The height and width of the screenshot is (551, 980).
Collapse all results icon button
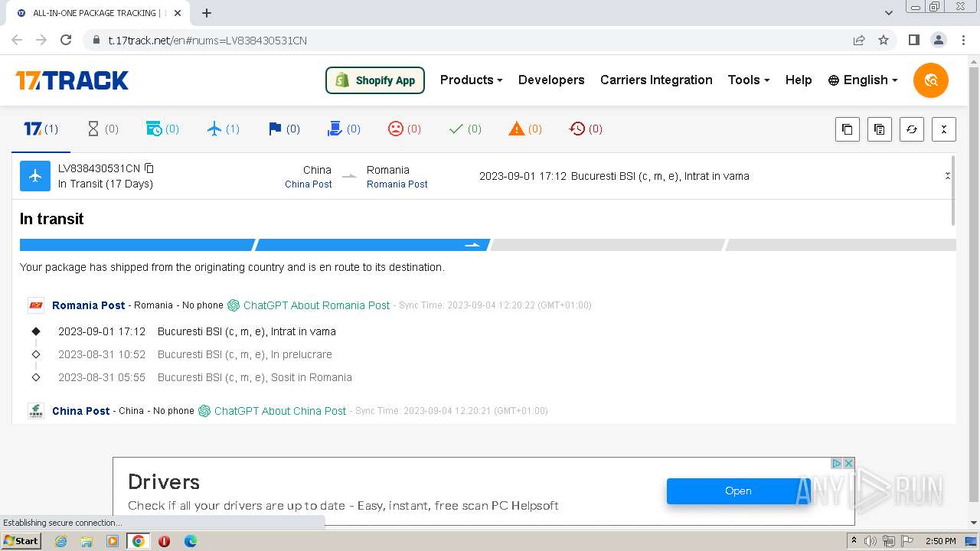944,129
